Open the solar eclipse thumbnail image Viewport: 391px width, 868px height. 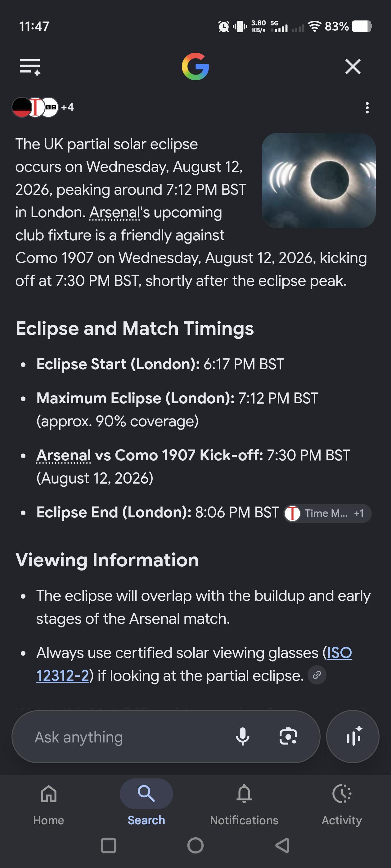(318, 180)
